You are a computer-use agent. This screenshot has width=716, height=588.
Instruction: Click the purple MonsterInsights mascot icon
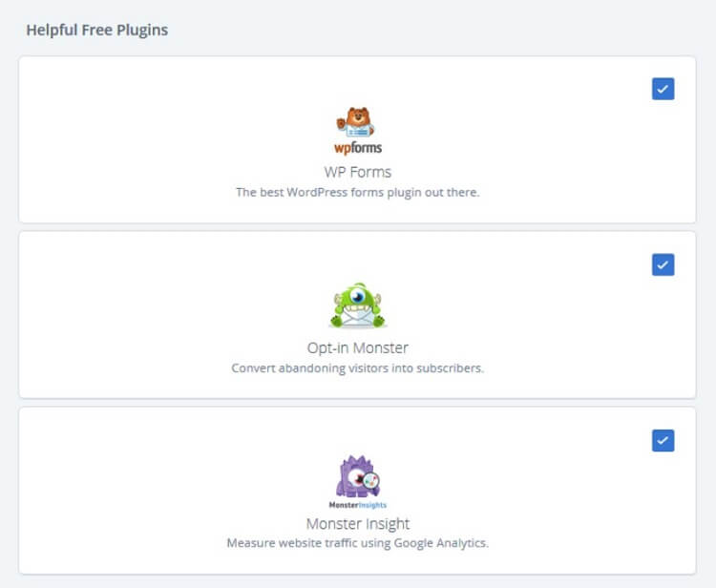(x=358, y=476)
